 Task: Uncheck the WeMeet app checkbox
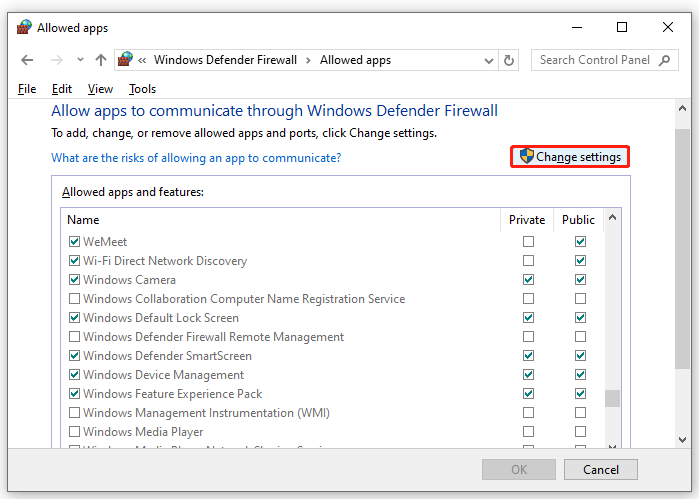coord(74,242)
